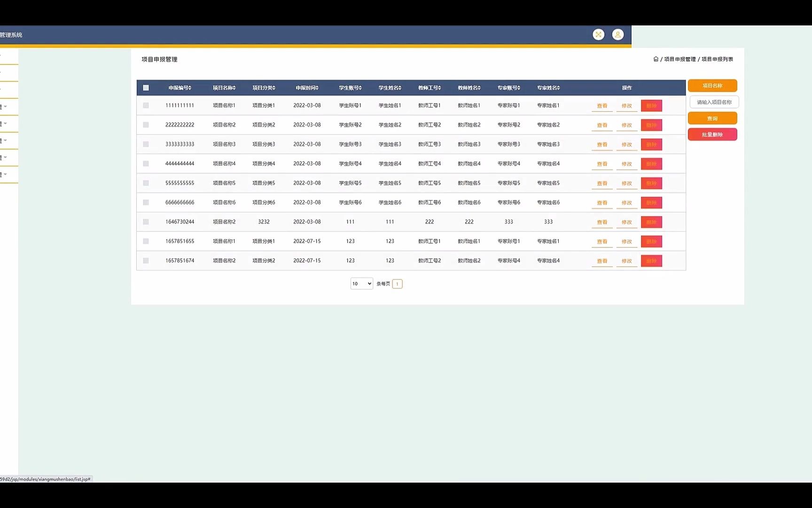
Task: Check the row 6666666666 checkbox
Action: coord(146,202)
